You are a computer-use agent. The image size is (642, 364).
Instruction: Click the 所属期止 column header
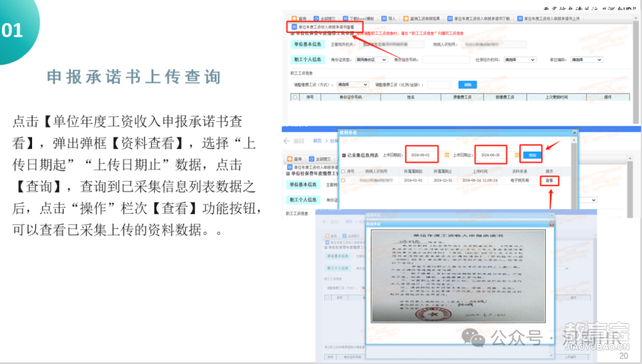coord(443,172)
